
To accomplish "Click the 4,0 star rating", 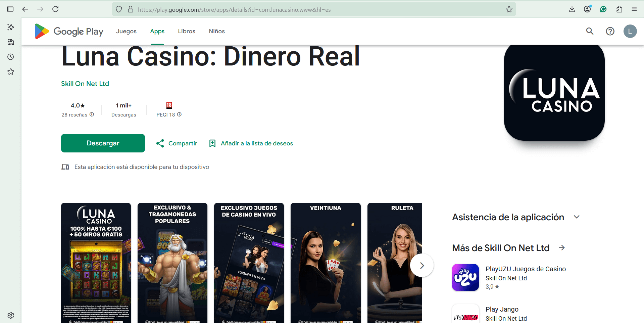I will 78,105.
